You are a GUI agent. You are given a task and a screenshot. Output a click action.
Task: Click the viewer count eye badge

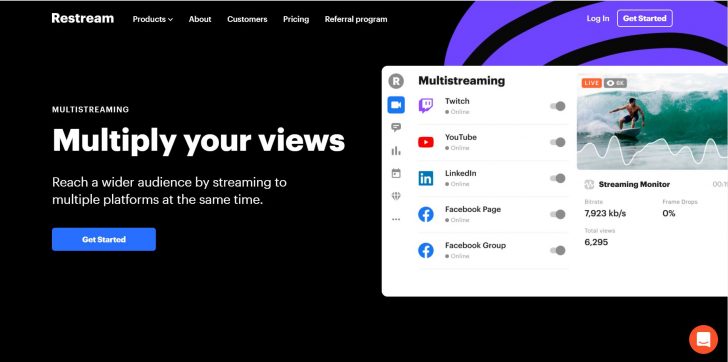(615, 83)
